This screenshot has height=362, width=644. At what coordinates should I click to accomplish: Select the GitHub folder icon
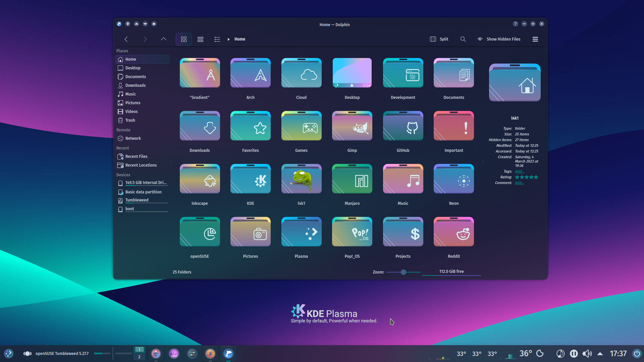point(403,126)
